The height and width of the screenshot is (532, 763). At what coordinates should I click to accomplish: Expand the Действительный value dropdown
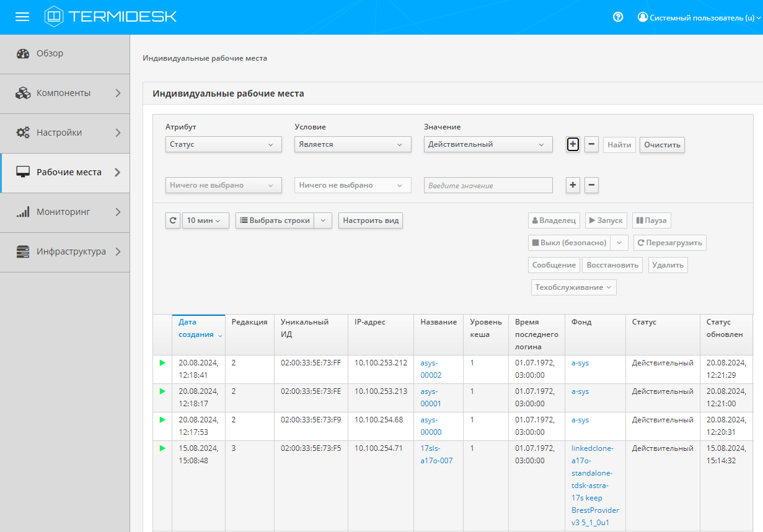point(488,144)
